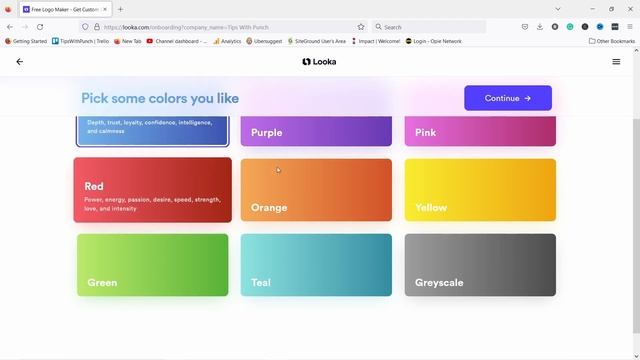Select the Pink color card
Image resolution: width=640 pixels, height=360 pixels.
click(x=480, y=131)
